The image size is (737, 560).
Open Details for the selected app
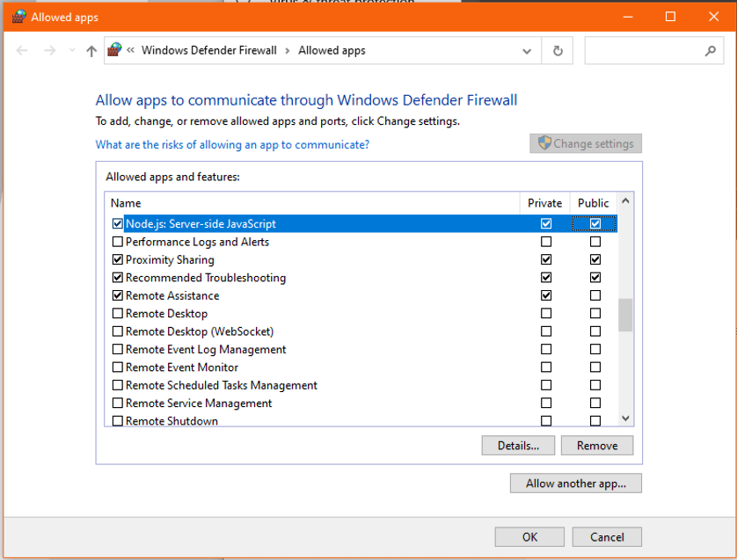pos(518,446)
